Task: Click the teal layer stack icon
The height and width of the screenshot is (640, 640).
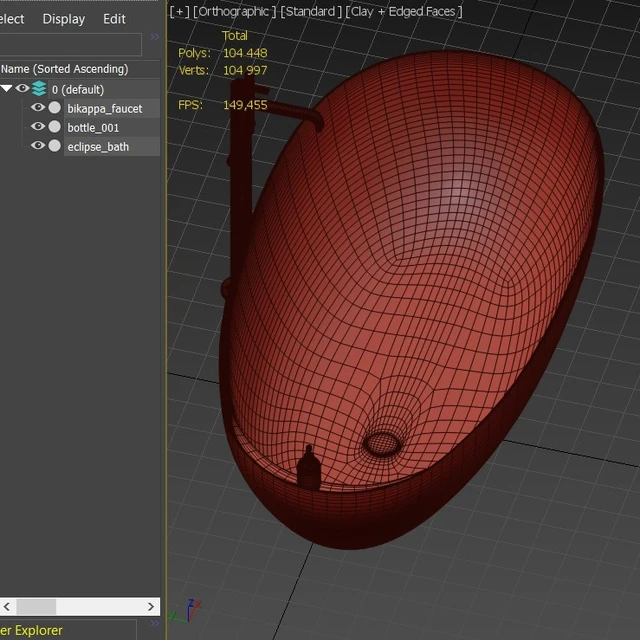Action: click(x=39, y=89)
